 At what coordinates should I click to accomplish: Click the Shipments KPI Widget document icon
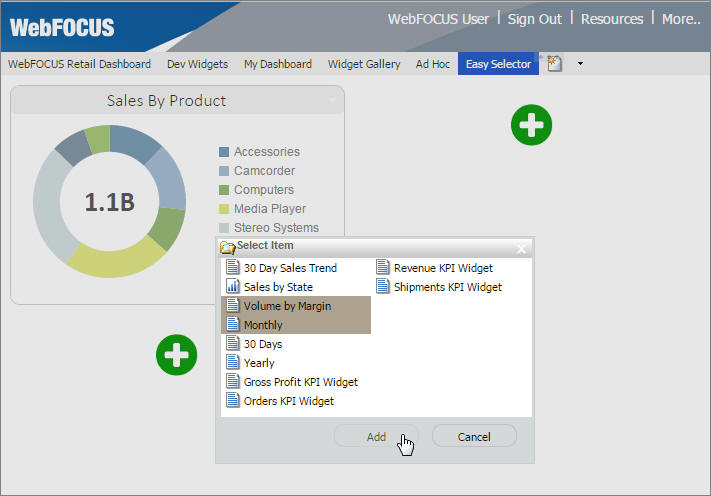383,287
